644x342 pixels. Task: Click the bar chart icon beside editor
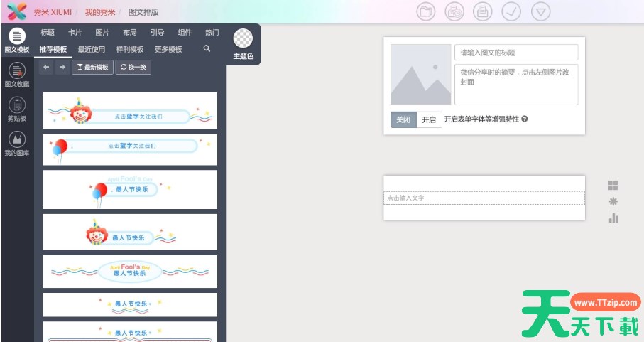click(613, 218)
